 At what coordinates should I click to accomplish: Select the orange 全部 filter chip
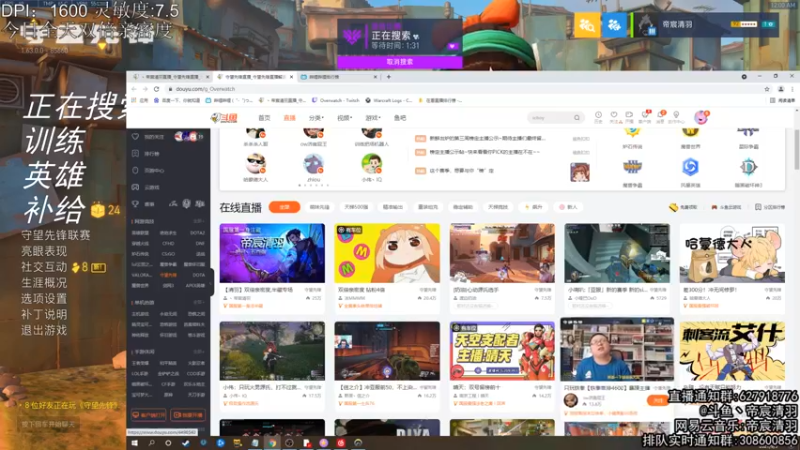tap(284, 207)
